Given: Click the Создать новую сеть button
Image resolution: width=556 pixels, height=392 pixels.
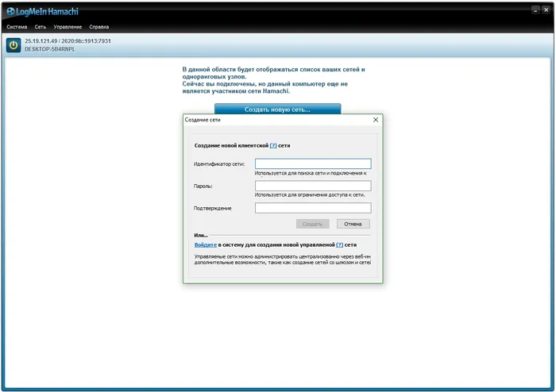Looking at the screenshot, I should [x=278, y=109].
